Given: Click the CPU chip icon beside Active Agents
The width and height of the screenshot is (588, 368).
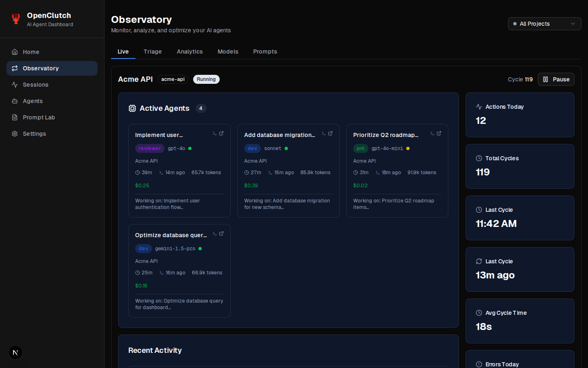Looking at the screenshot, I should pos(132,108).
